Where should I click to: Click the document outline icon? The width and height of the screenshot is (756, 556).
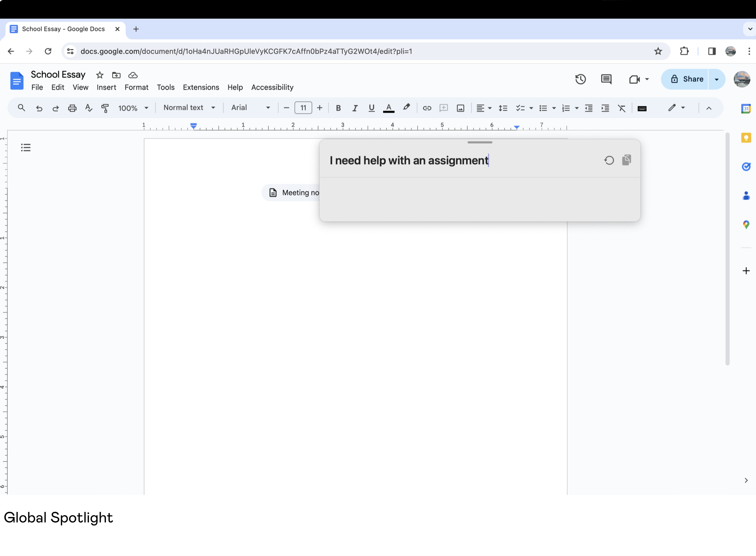(x=26, y=147)
